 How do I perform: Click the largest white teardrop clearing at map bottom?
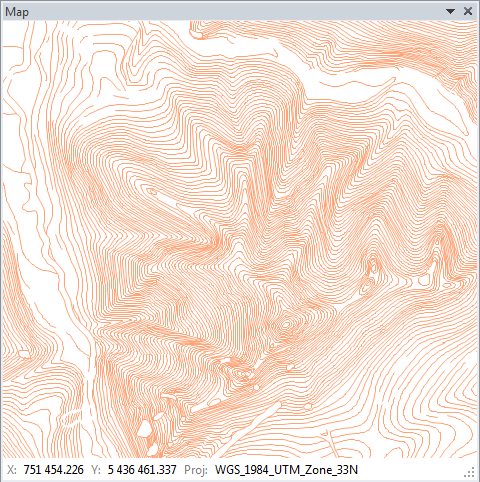coord(145,429)
